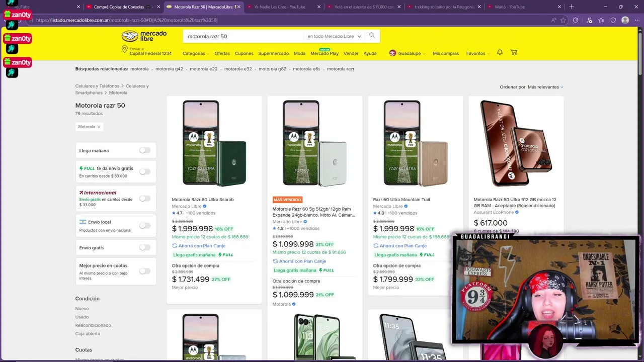Screen dimensions: 644x362
Task: Go to Mis compras
Action: (x=446, y=53)
